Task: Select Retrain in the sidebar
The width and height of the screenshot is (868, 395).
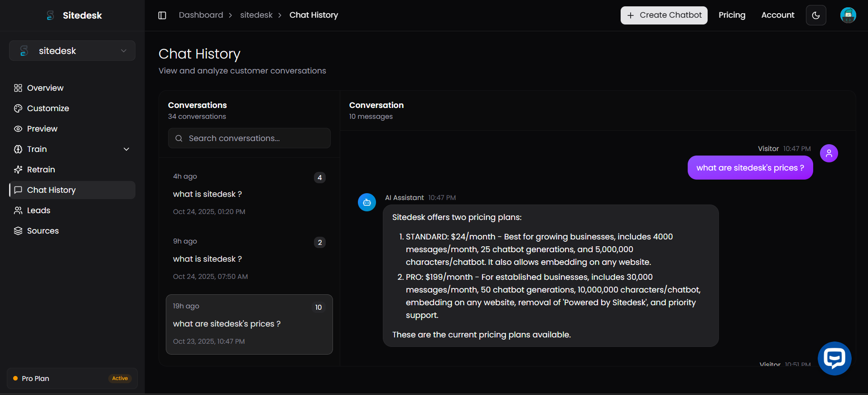Action: coord(41,170)
